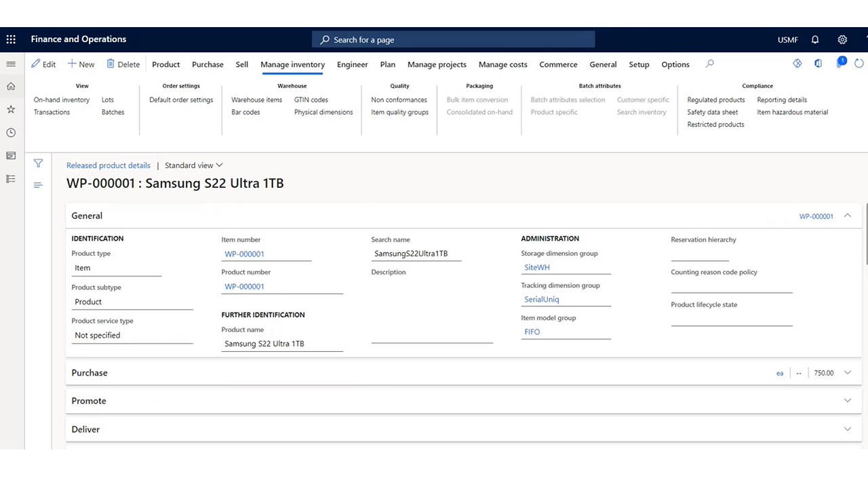The image size is (868, 488).
Task: Click Released product details breadcrumb
Action: pyautogui.click(x=108, y=165)
